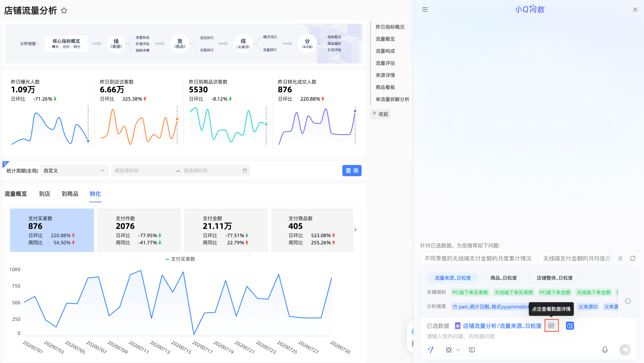Open the hamburger menu in 小Q问数 panel
The image size is (644, 363).
click(425, 9)
